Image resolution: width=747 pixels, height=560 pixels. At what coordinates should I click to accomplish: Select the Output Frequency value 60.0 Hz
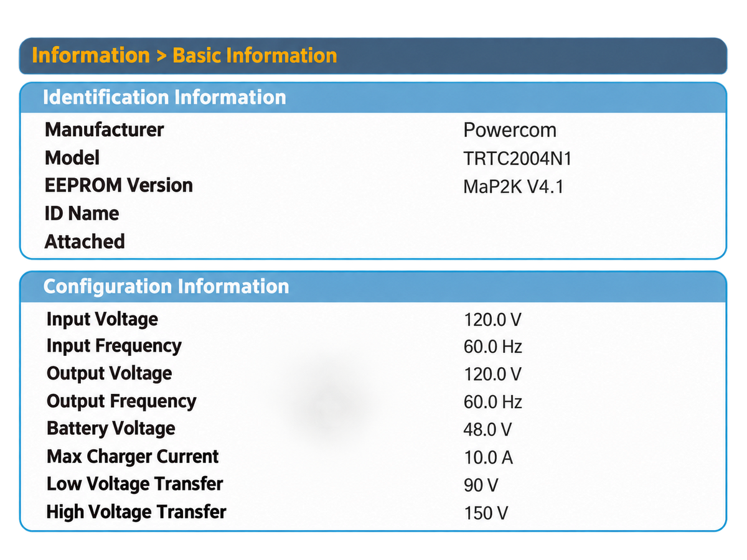(x=493, y=403)
